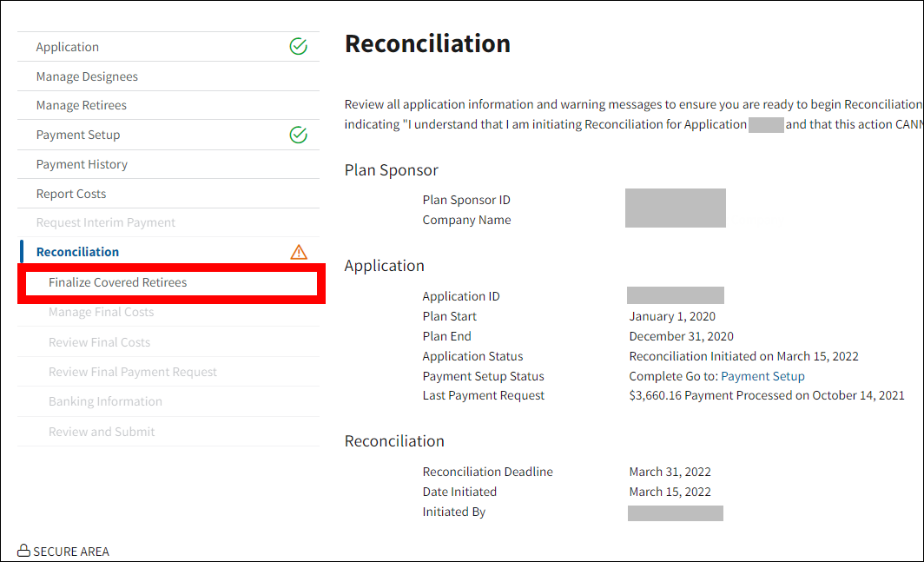View Payment History
924x562 pixels.
(x=82, y=164)
